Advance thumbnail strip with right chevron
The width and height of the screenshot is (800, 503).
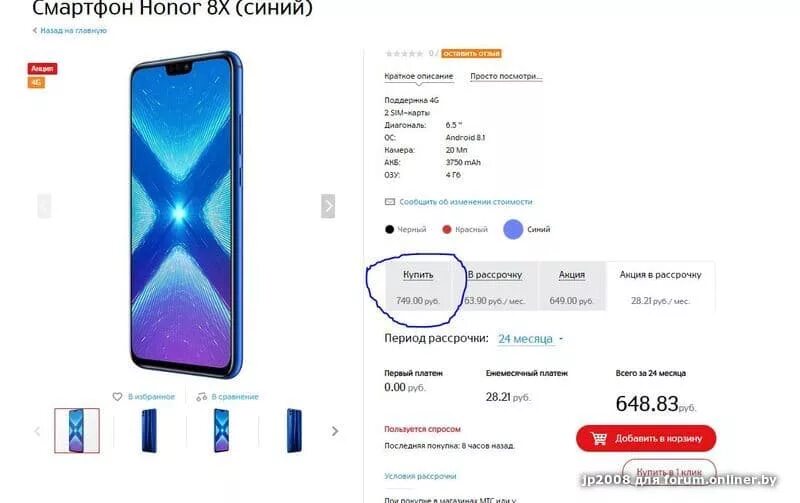click(335, 431)
